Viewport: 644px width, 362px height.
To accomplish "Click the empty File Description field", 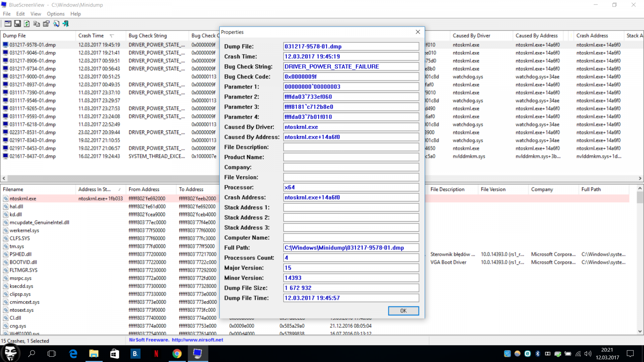I will [351, 147].
